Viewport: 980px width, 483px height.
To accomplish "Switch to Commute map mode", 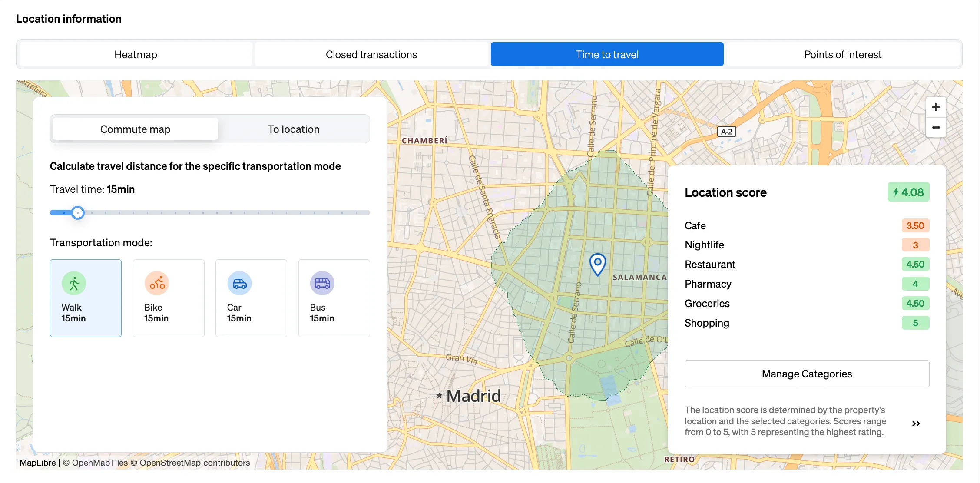I will click(135, 129).
